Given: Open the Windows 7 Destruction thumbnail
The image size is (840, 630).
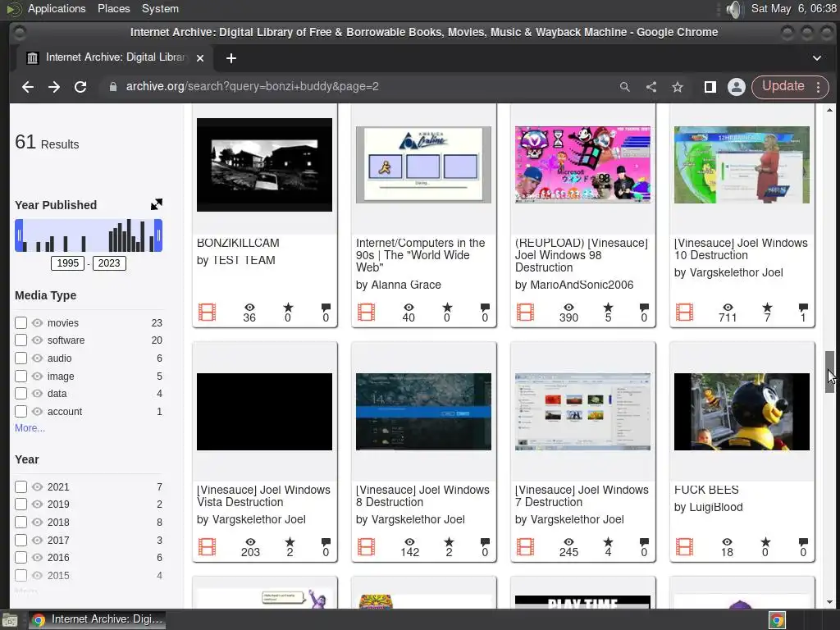Looking at the screenshot, I should 583,412.
